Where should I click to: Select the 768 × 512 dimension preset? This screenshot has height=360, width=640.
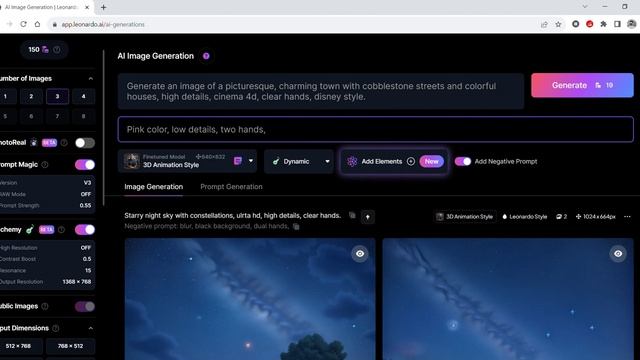tap(70, 346)
